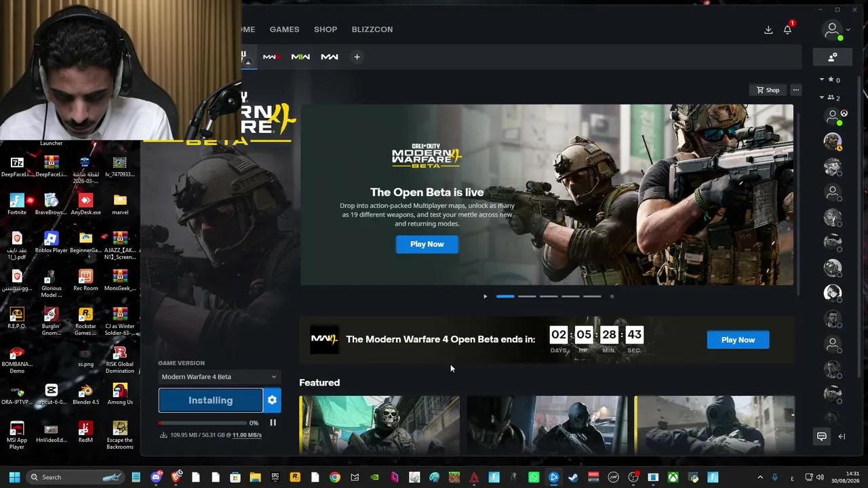868x488 pixels.
Task: Open Xbox app from the taskbar
Action: (x=673, y=477)
